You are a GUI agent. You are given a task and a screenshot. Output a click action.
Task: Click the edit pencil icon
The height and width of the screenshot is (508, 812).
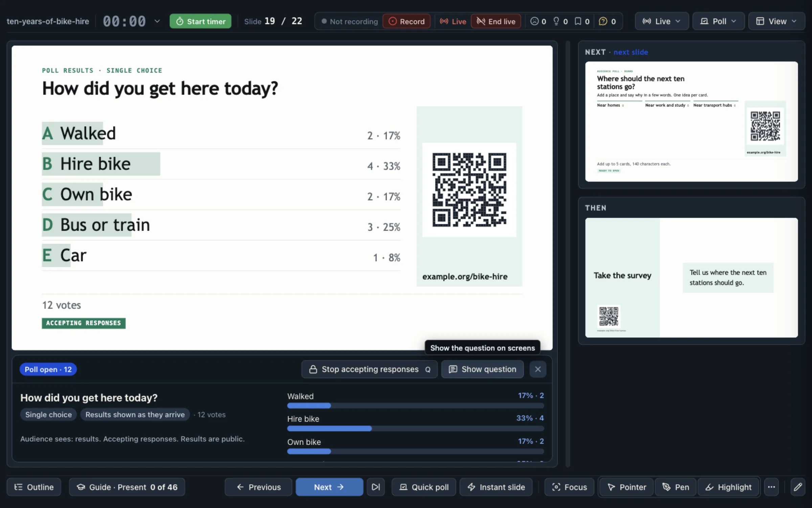tap(798, 487)
